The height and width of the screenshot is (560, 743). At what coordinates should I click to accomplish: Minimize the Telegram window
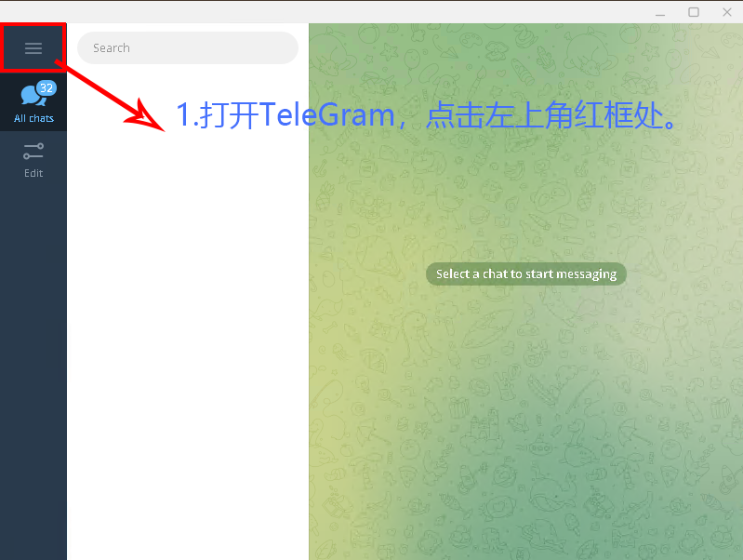660,13
